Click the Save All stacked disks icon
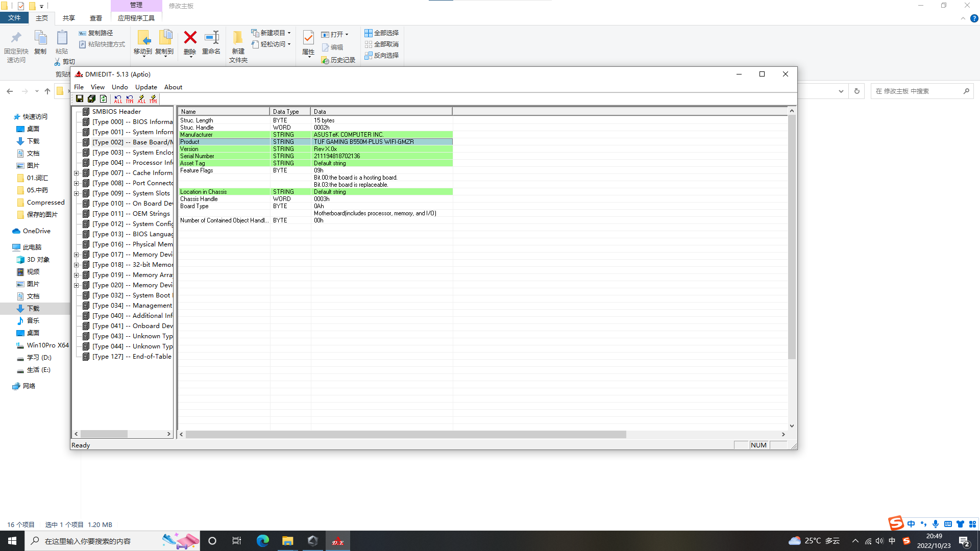This screenshot has width=980, height=551. pyautogui.click(x=91, y=99)
